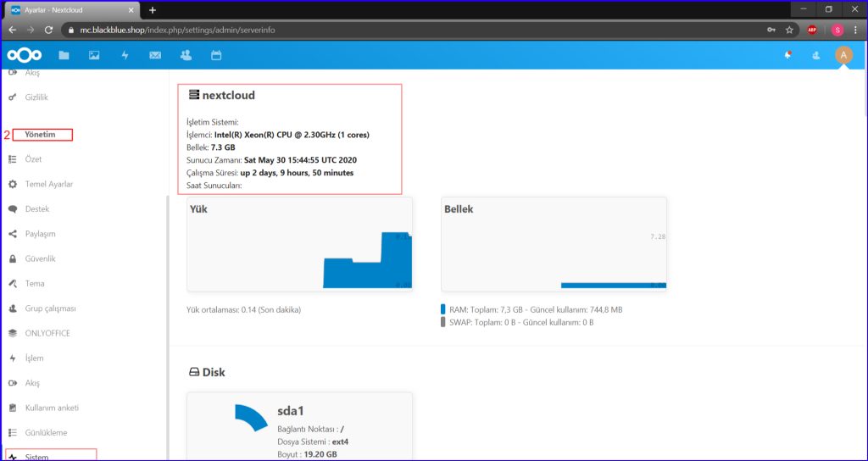Open the ABP adblock extension icon
The width and height of the screenshot is (868, 461).
(812, 30)
